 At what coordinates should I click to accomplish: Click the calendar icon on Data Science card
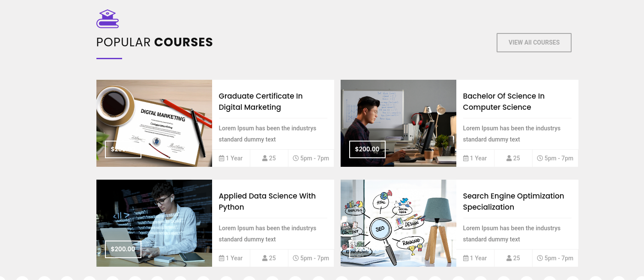[x=222, y=258]
